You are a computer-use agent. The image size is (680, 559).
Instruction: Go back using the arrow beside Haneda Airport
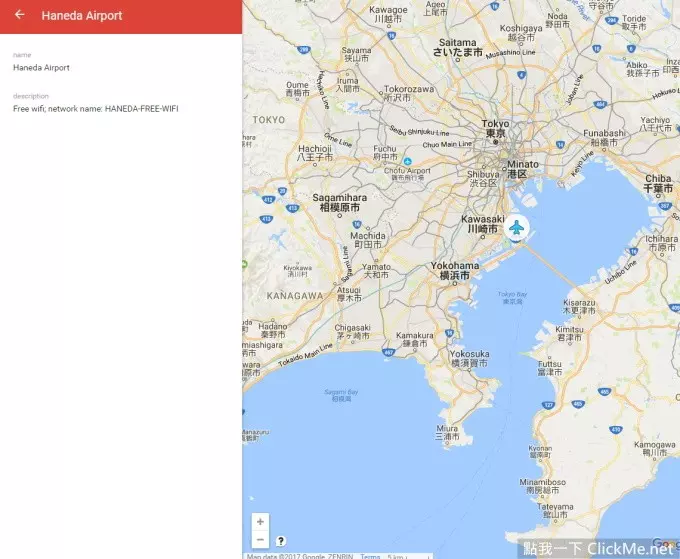pos(20,15)
